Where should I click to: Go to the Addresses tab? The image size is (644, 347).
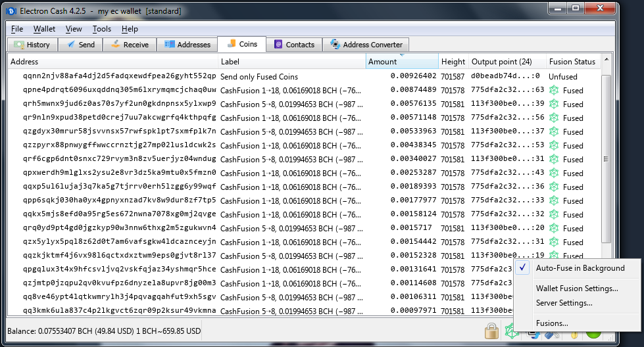click(x=187, y=45)
